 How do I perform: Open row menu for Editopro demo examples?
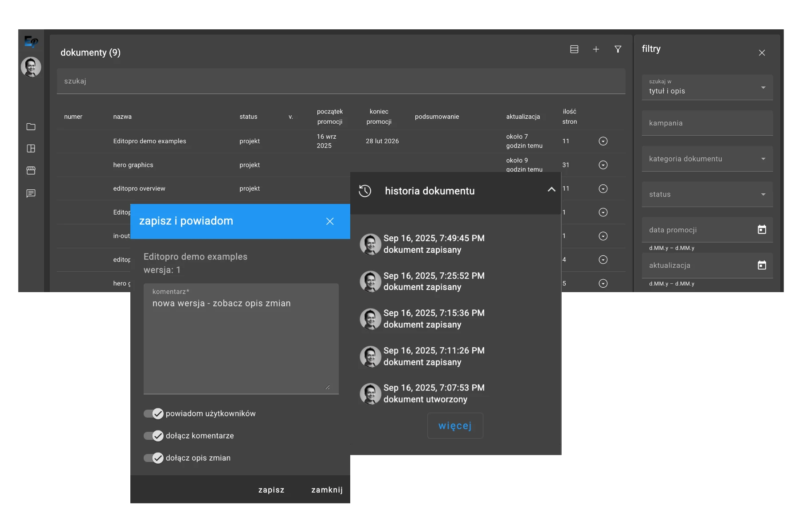click(603, 141)
